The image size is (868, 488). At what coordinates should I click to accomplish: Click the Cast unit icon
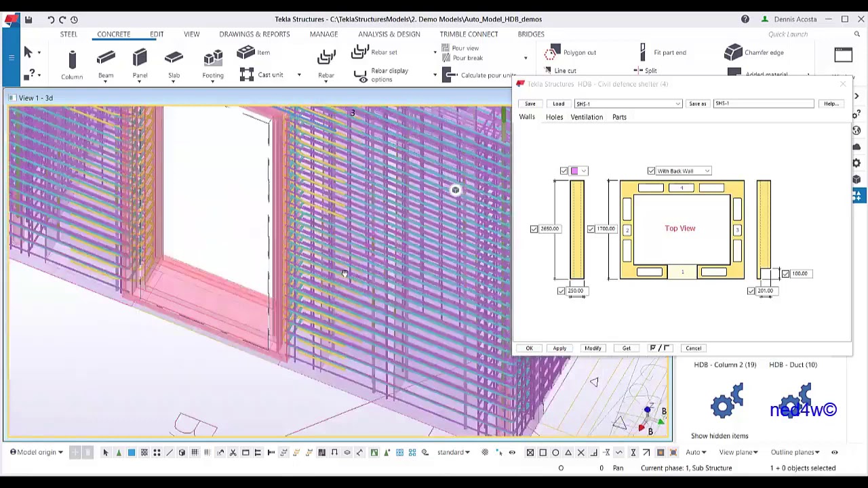point(247,75)
